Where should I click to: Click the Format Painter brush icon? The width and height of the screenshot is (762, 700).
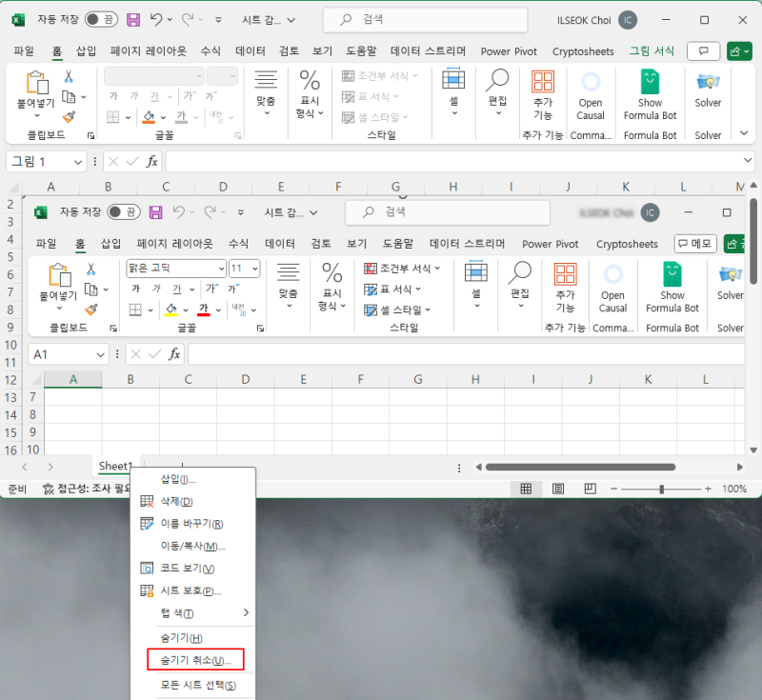coord(69,117)
